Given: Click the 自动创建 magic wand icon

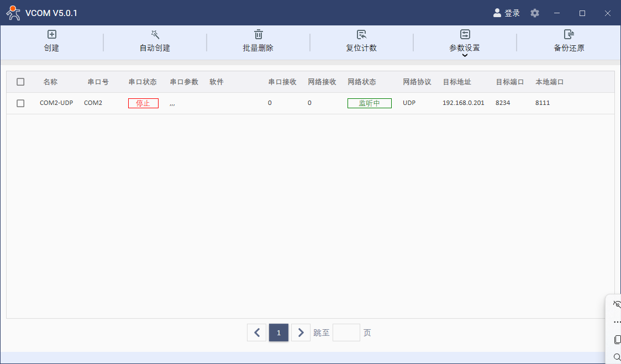Looking at the screenshot, I should (x=155, y=35).
